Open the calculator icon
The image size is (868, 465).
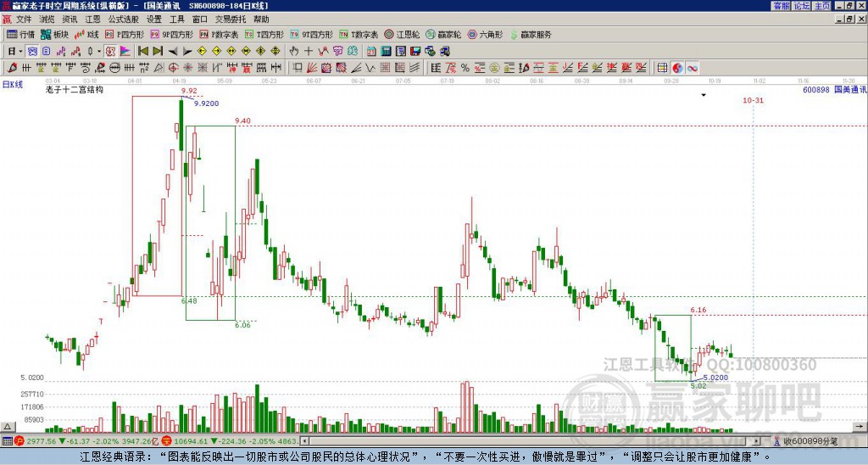click(x=386, y=51)
